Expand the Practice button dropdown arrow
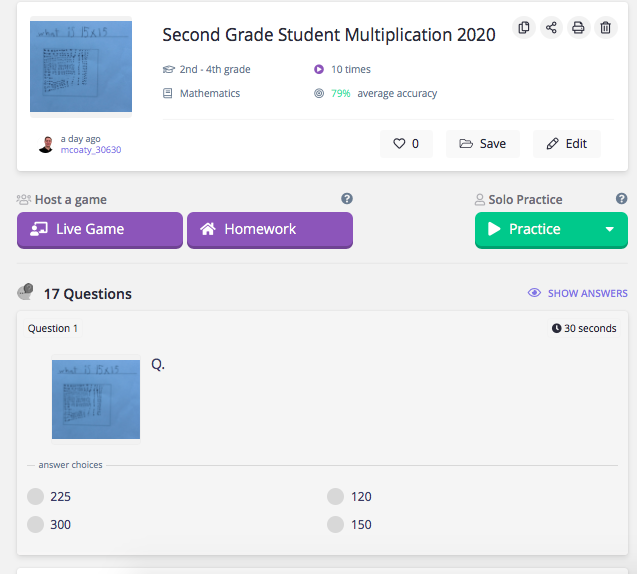 [610, 229]
